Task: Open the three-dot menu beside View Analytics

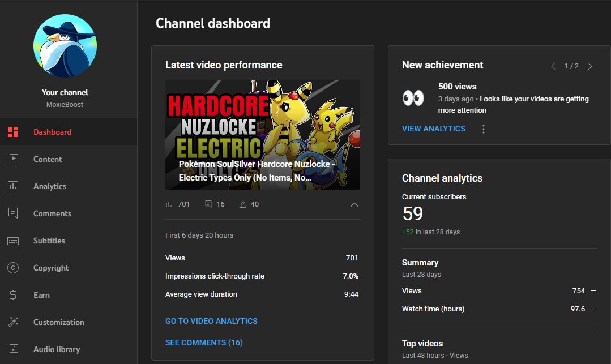Action: pyautogui.click(x=483, y=129)
